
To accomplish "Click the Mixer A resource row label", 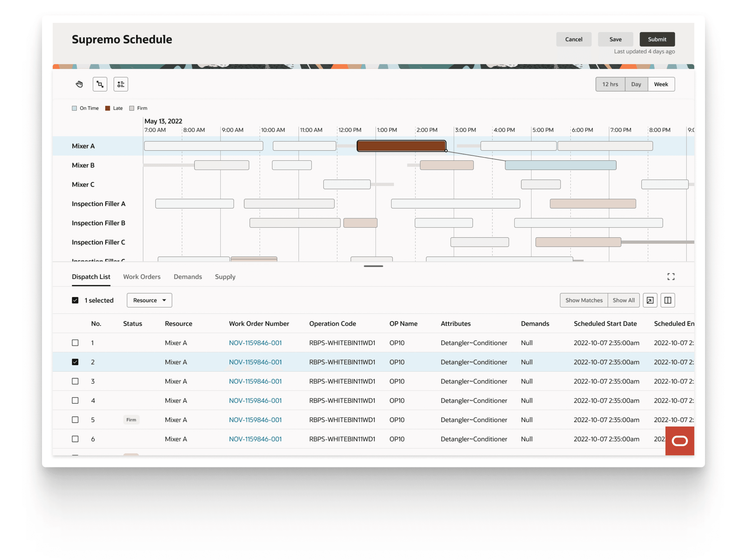I will click(x=83, y=146).
